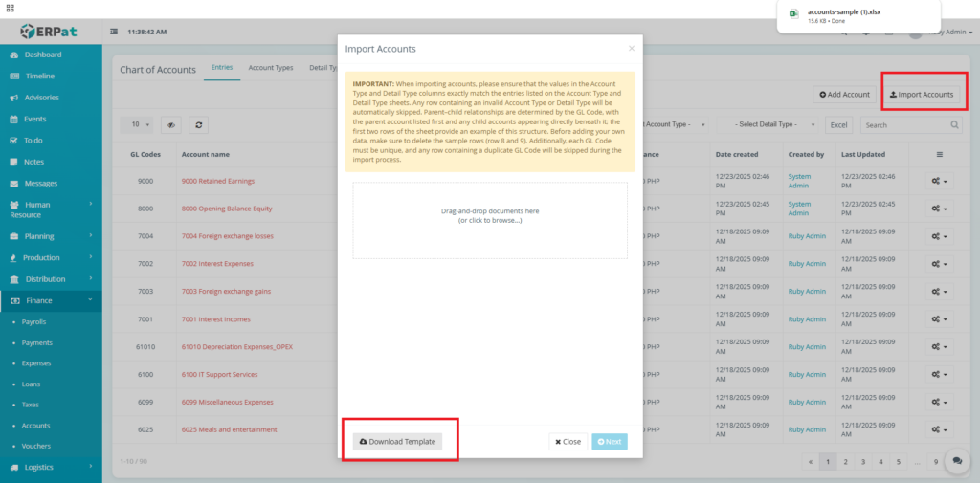
Task: Expand the Human Resource sidebar menu
Action: (x=51, y=209)
